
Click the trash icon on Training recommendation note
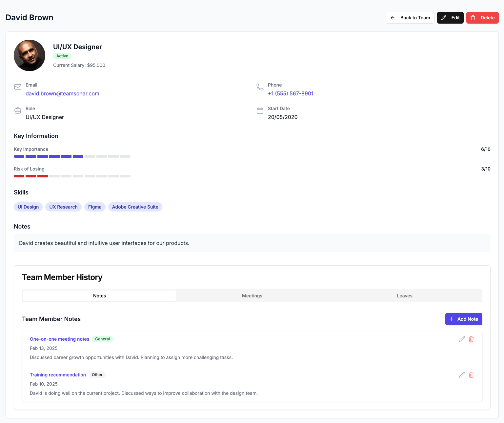coord(471,375)
